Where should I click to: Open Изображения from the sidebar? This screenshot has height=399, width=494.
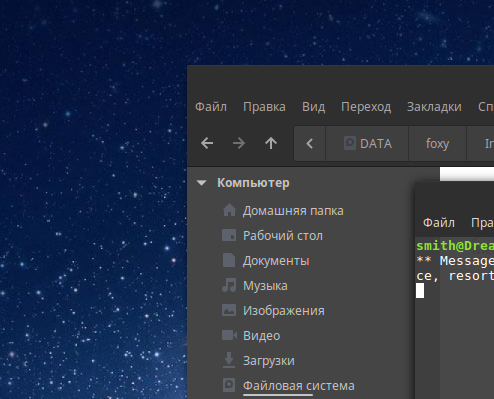[284, 311]
